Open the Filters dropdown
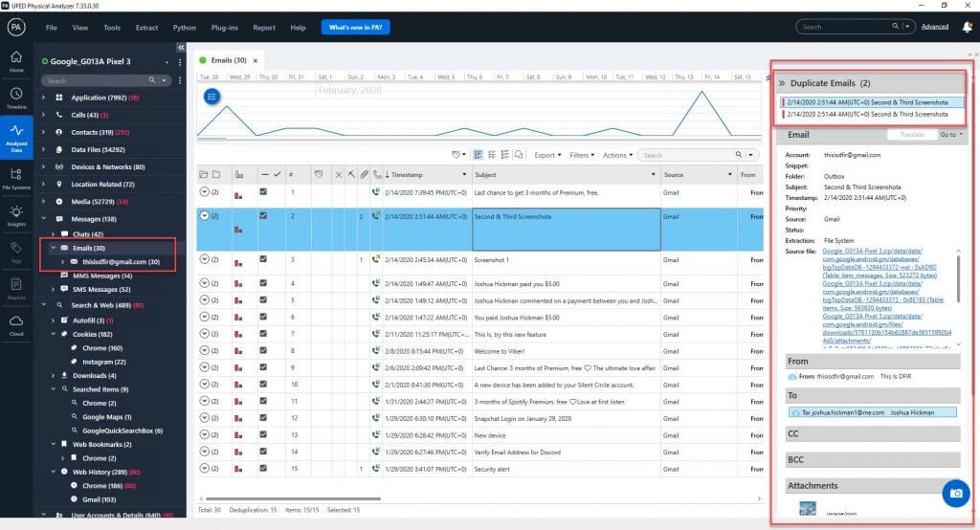Image resolution: width=980 pixels, height=530 pixels. (582, 155)
